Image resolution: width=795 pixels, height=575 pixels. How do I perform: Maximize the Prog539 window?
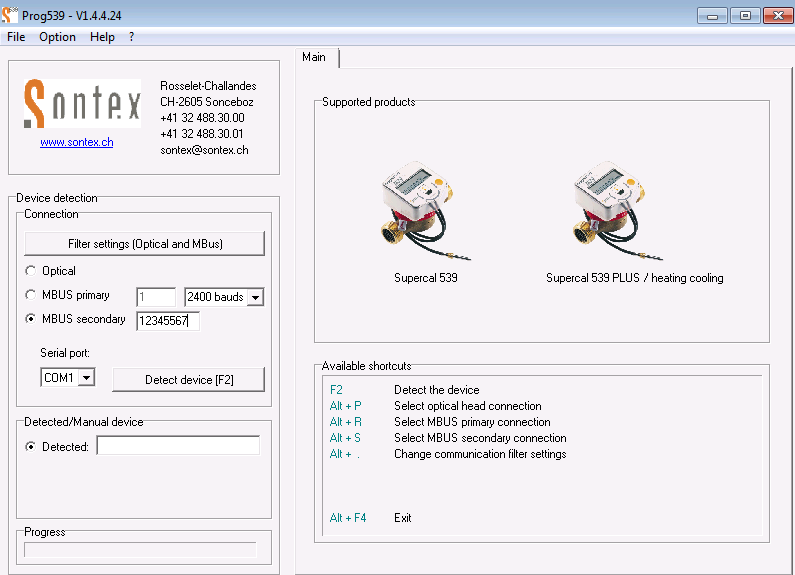point(744,15)
